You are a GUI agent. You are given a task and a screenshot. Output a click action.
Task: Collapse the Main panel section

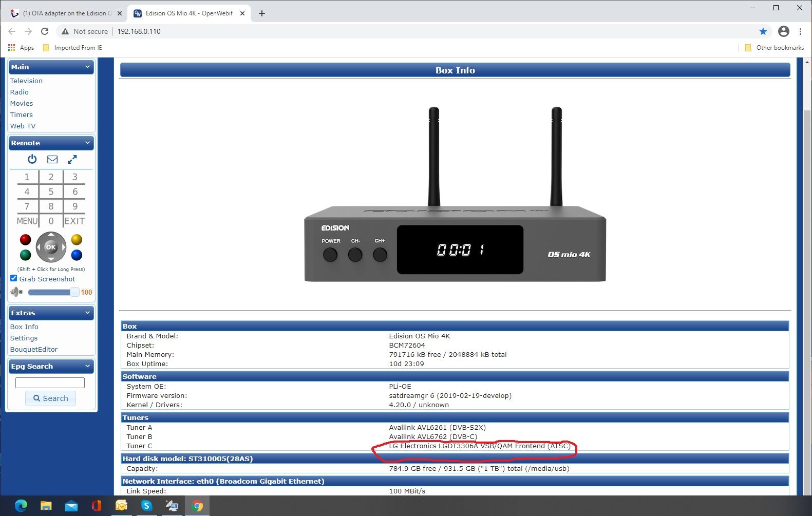click(x=87, y=67)
